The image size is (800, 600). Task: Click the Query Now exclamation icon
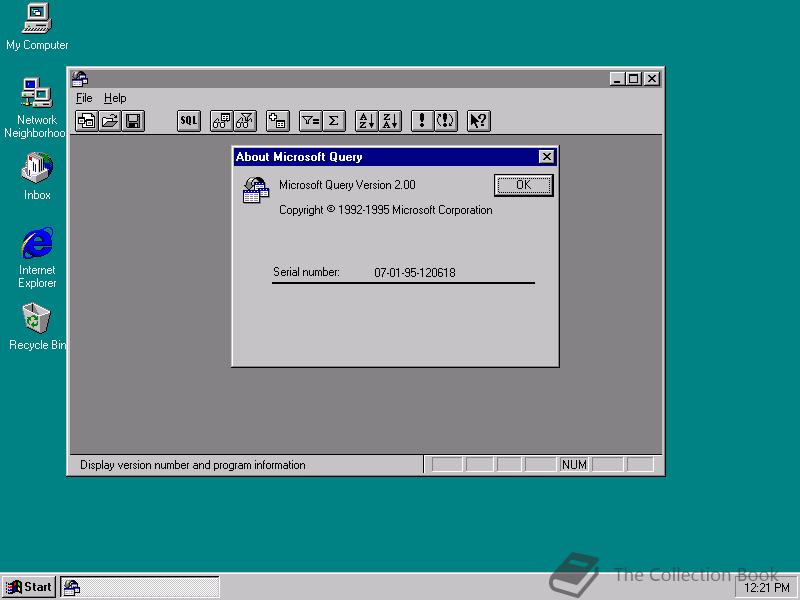(422, 121)
